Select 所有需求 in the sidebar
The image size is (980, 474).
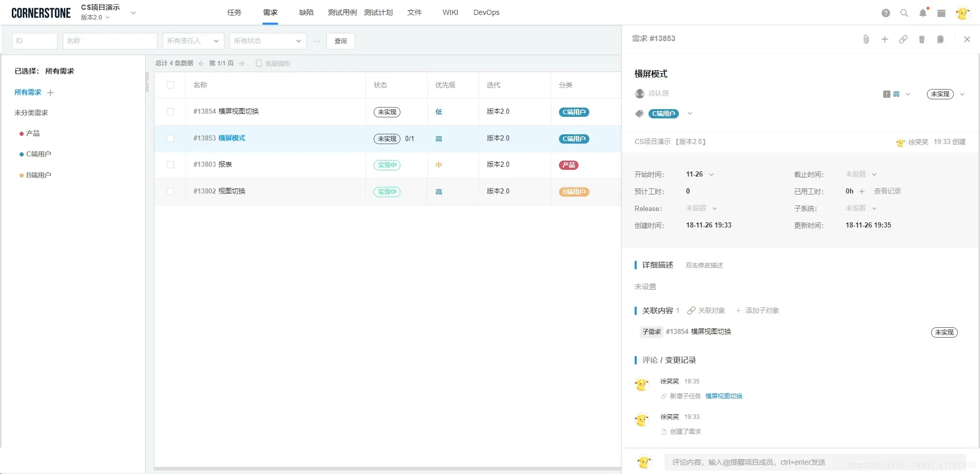click(x=28, y=93)
